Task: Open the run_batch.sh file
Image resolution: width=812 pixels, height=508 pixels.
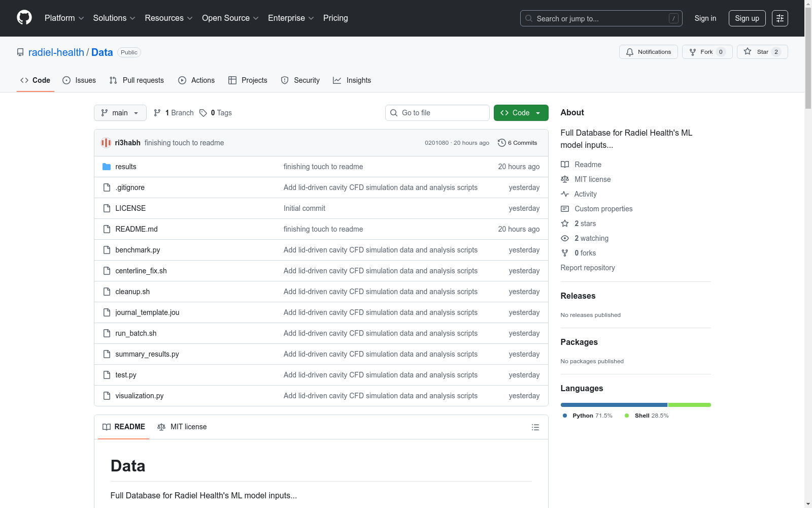Action: click(x=136, y=333)
